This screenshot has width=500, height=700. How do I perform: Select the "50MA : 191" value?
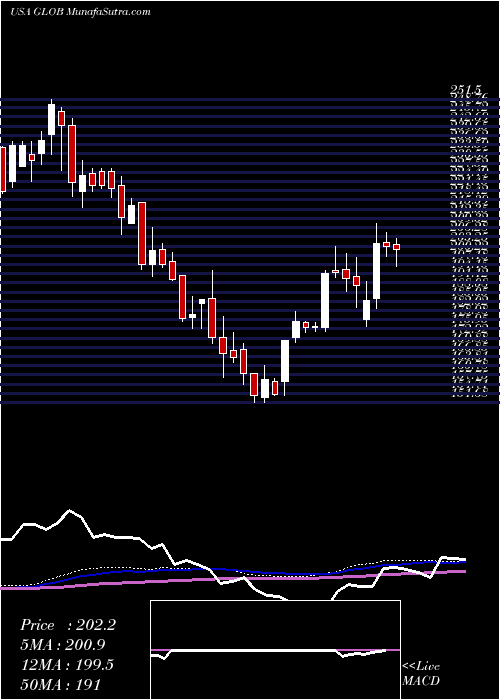[60, 684]
